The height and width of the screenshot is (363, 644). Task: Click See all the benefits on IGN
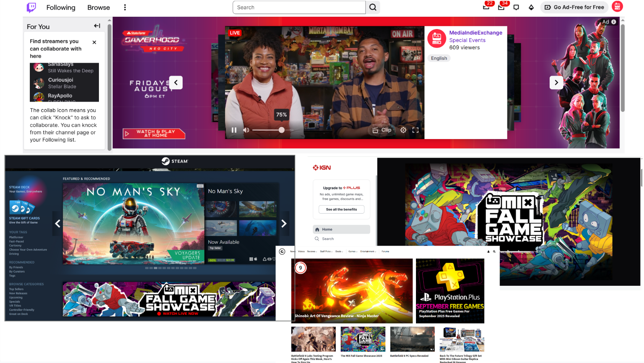point(341,209)
